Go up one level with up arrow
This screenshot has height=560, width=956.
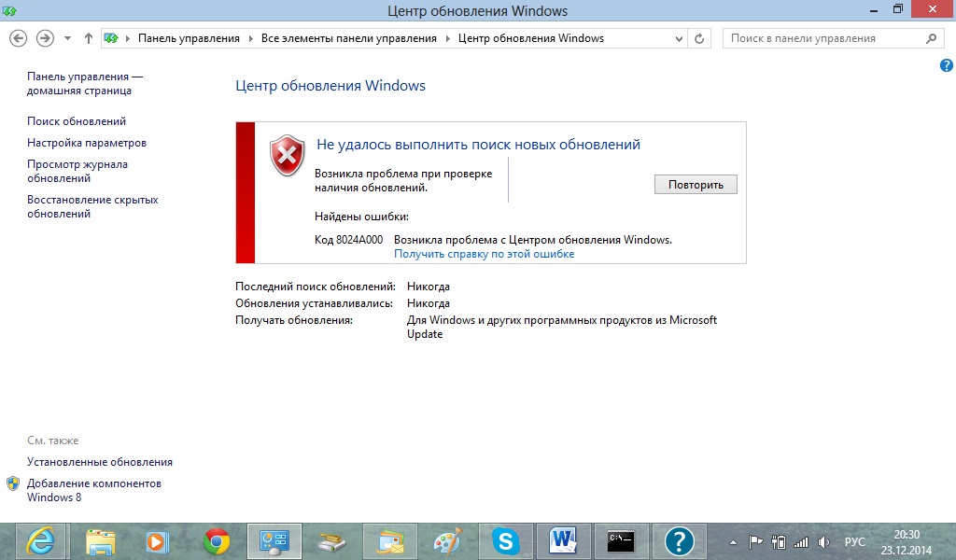89,38
